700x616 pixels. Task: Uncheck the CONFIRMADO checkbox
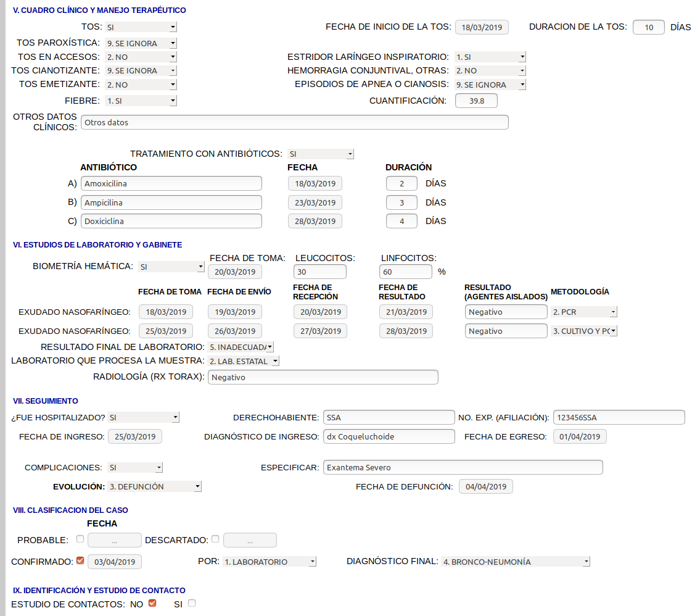coord(80,561)
